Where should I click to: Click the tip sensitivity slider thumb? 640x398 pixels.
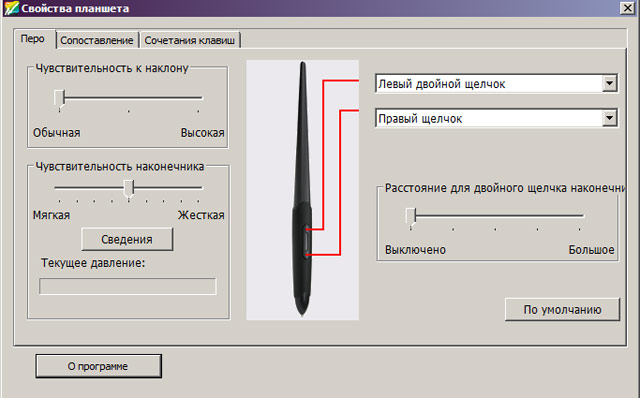129,190
